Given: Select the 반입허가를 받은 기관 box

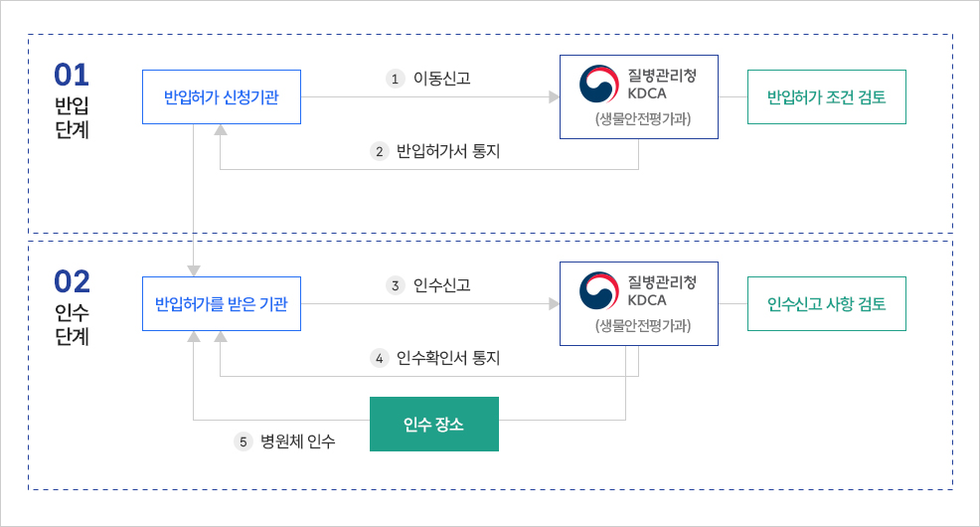Looking at the screenshot, I should (222, 303).
